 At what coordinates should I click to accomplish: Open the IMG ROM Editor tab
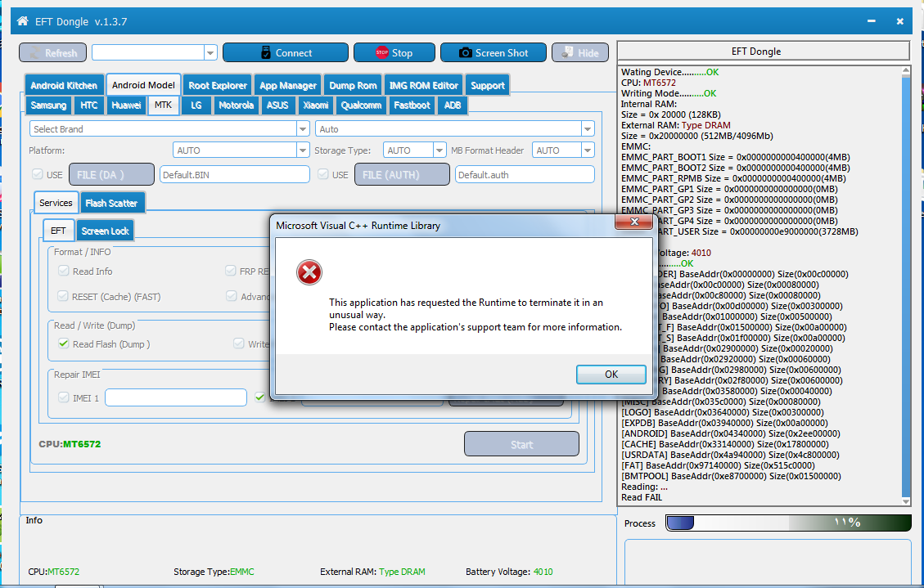pyautogui.click(x=424, y=85)
